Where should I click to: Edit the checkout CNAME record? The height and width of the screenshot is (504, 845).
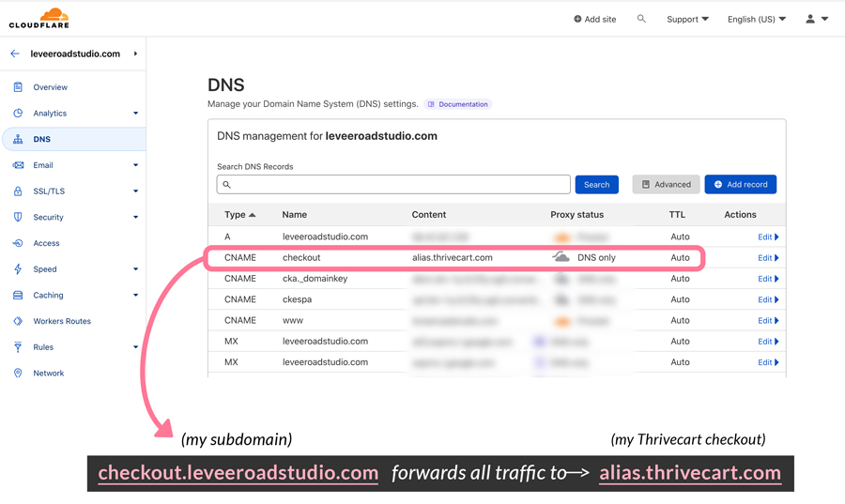coord(768,258)
